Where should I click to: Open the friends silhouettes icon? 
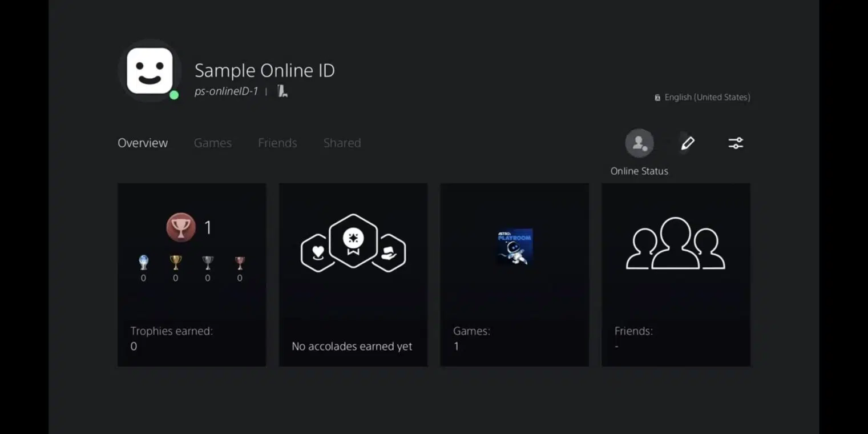675,244
